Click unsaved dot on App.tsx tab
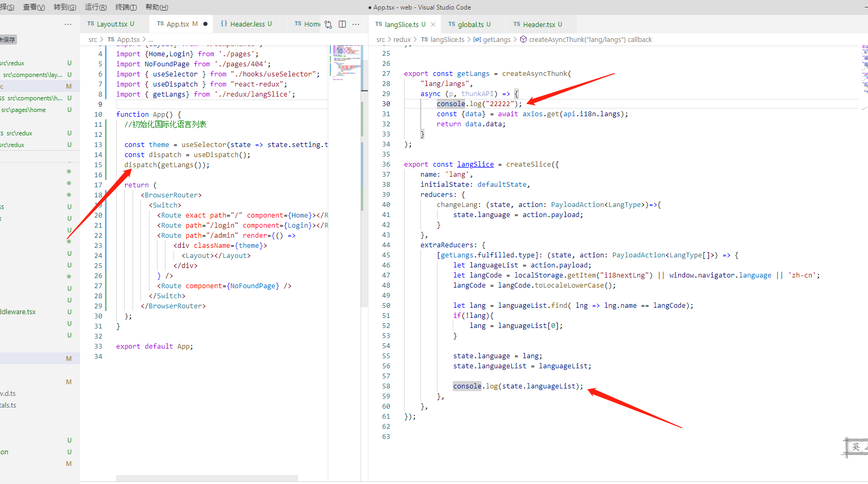 (205, 24)
